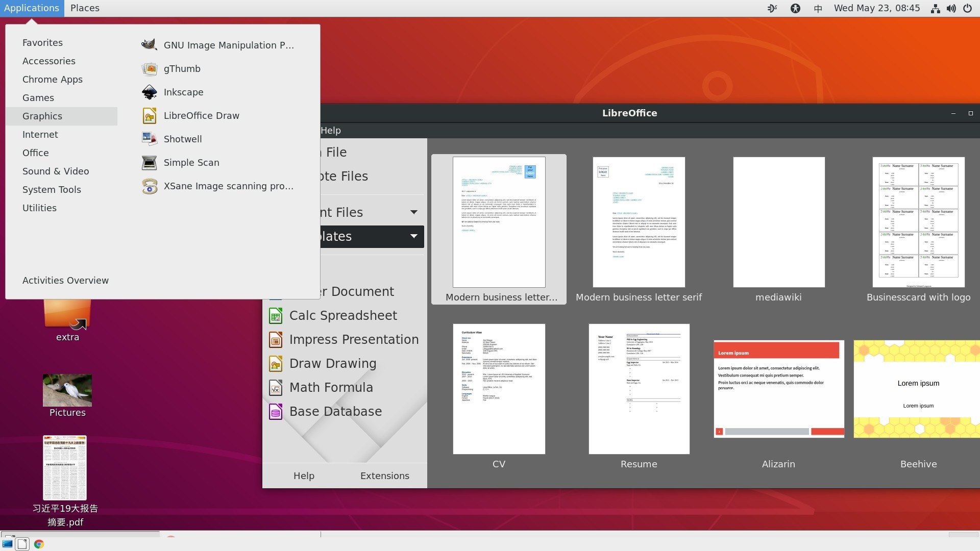Select the Favorites category
The width and height of the screenshot is (980, 551).
click(62, 43)
